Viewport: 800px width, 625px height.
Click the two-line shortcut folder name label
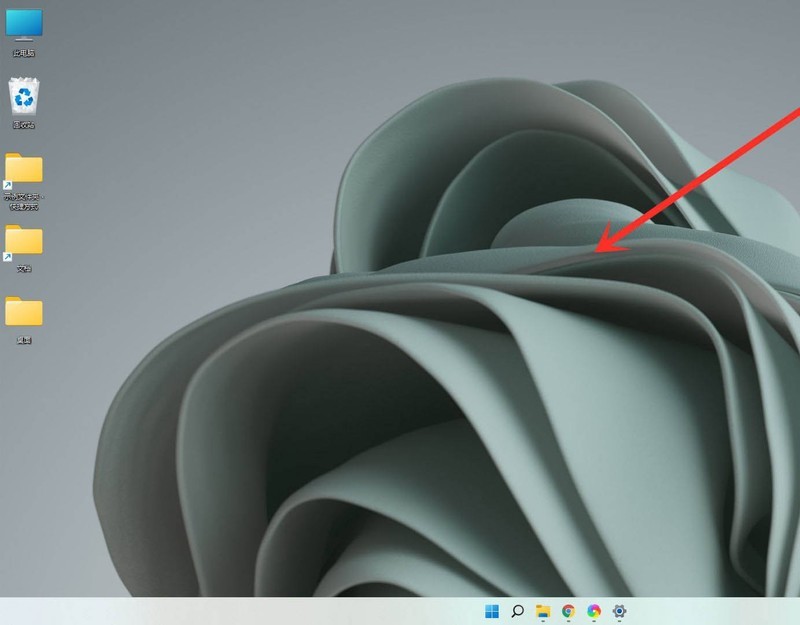[24, 201]
